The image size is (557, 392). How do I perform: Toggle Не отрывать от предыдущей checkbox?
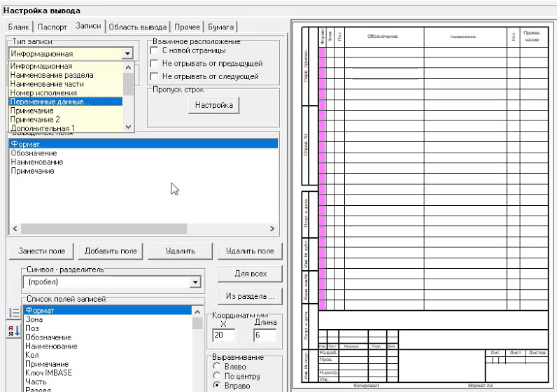click(154, 63)
